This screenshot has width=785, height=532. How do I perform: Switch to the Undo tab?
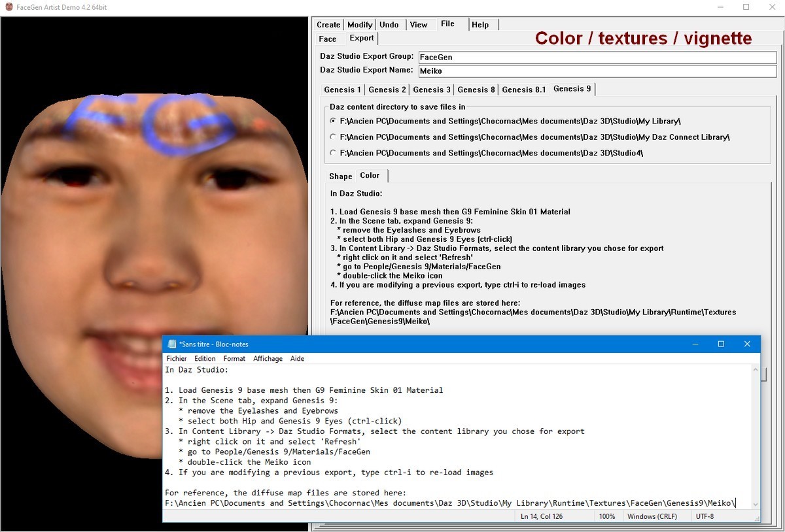point(389,25)
